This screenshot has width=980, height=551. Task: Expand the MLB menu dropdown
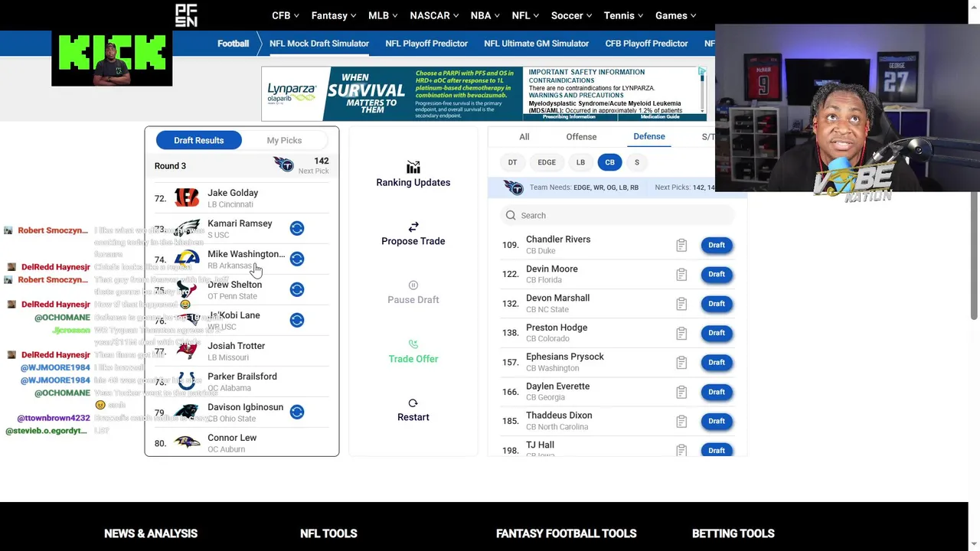click(x=384, y=15)
